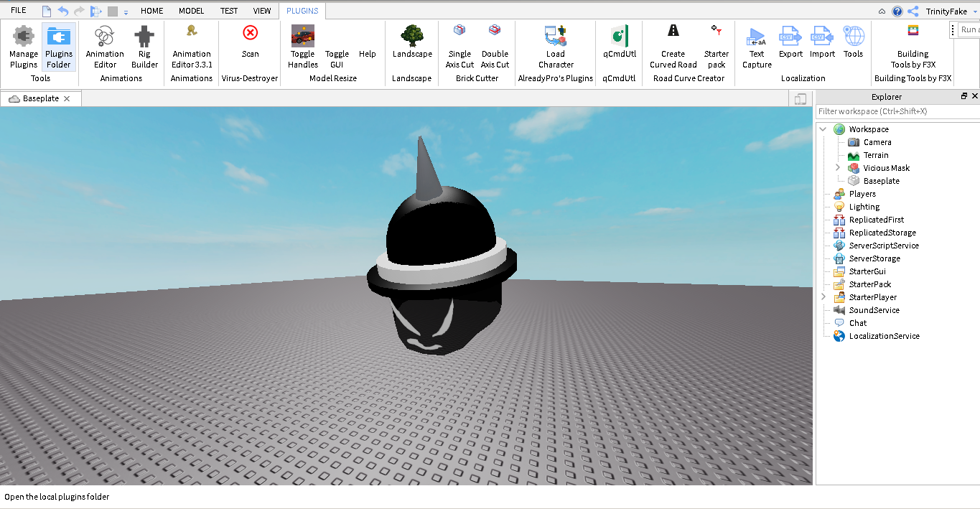Click the New file icon

[x=47, y=11]
